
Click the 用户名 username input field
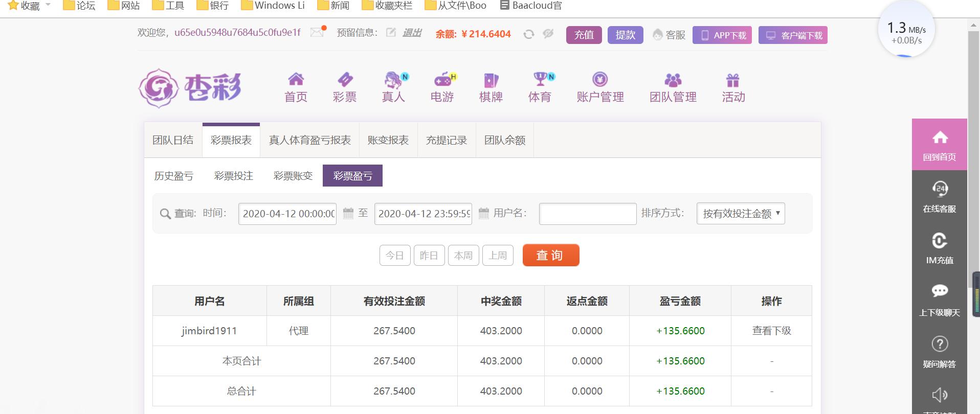[588, 214]
